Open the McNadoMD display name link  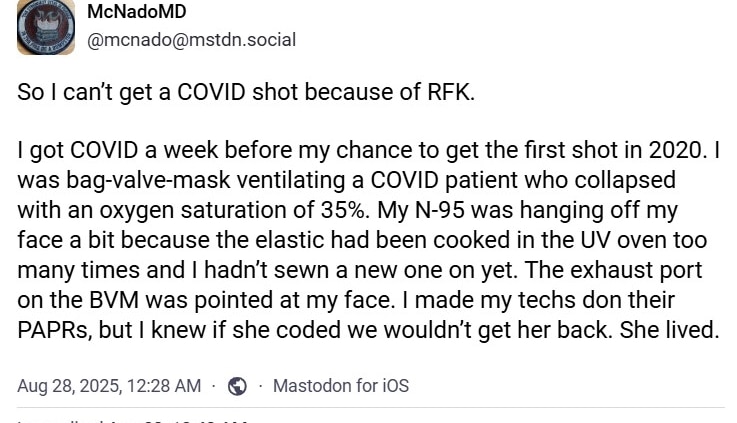[137, 11]
